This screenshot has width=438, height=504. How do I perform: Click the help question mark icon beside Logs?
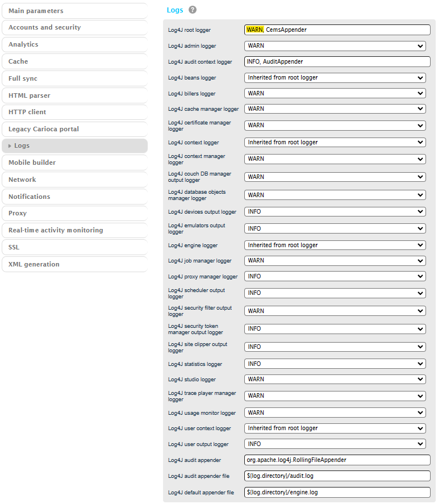tap(193, 10)
